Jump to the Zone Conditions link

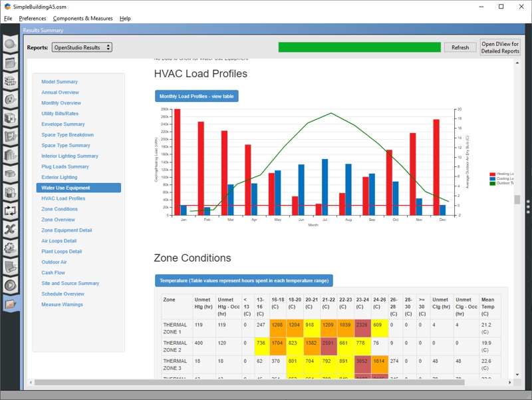59,209
